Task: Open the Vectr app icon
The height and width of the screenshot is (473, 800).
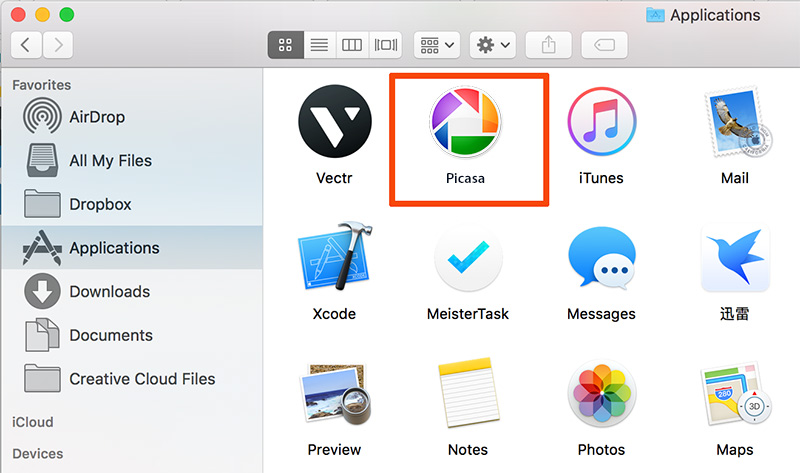Action: point(335,121)
